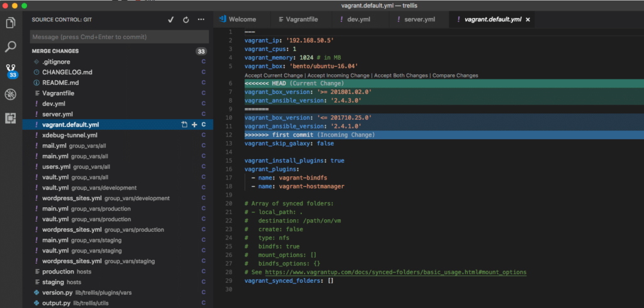This screenshot has width=644, height=308.
Task: Switch to the Welcome tab
Action: pos(242,20)
